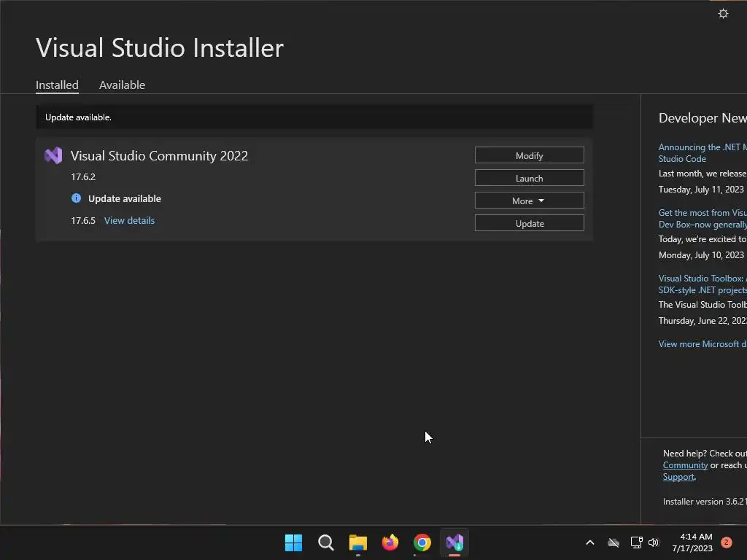The width and height of the screenshot is (747, 560).
Task: Open the Community help link
Action: 685,465
